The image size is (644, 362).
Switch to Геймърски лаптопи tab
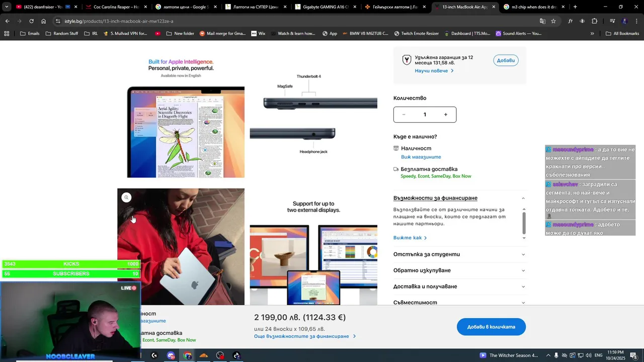pyautogui.click(x=394, y=7)
